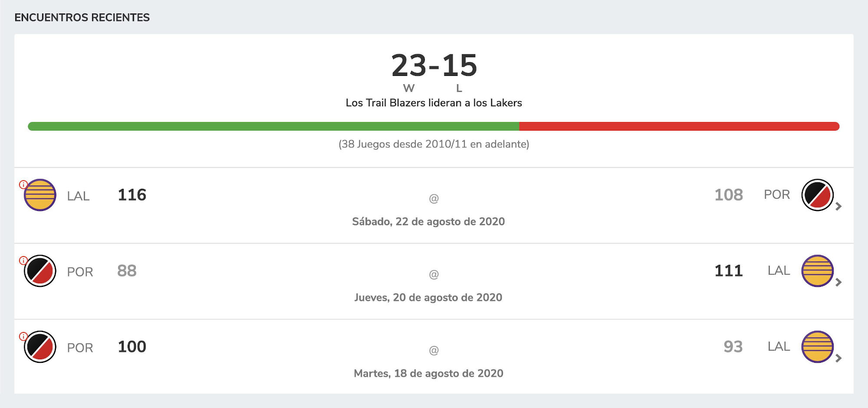This screenshot has width=868, height=408.
Task: Click Lakers logo in August 22 game
Action: (x=40, y=195)
